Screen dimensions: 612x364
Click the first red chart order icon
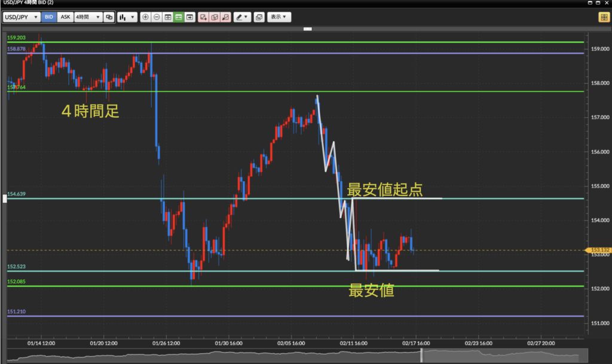(203, 17)
